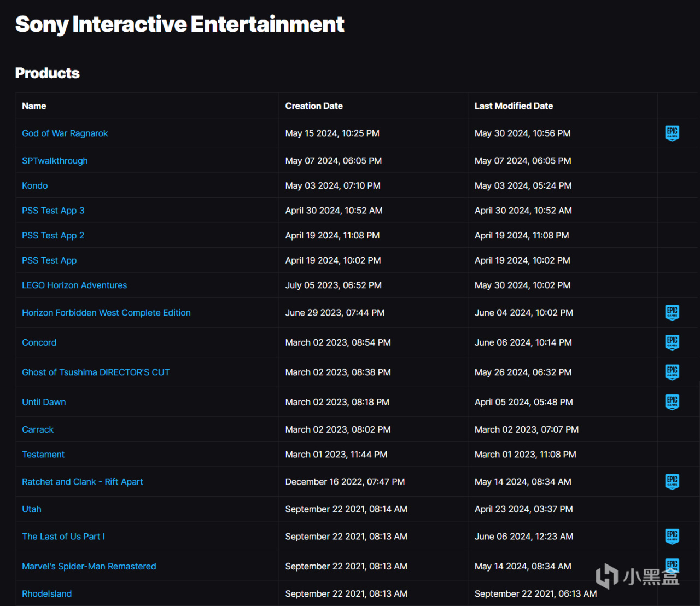
Task: Select modified date March 01 2023, 11:08 PM
Action: [x=525, y=454]
